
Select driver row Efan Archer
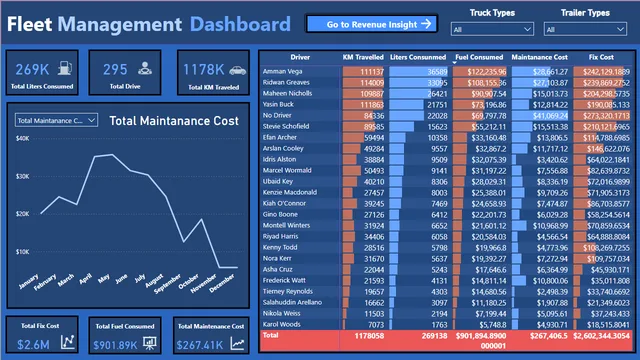(x=446, y=138)
